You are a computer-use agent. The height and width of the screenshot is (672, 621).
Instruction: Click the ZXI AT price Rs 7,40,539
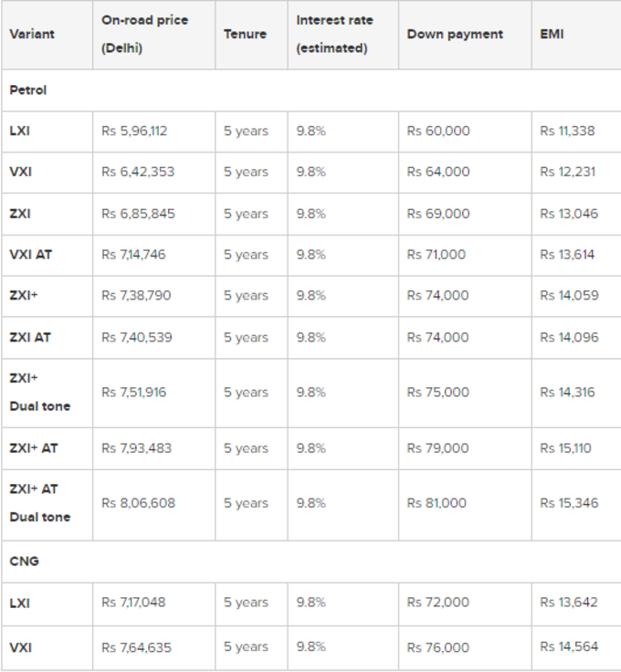[137, 338]
